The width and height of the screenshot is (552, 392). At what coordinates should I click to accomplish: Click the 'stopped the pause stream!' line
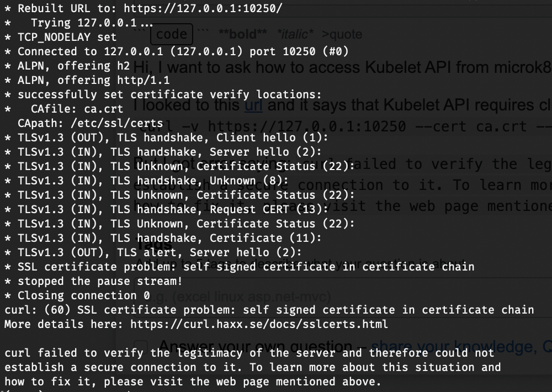pyautogui.click(x=93, y=281)
